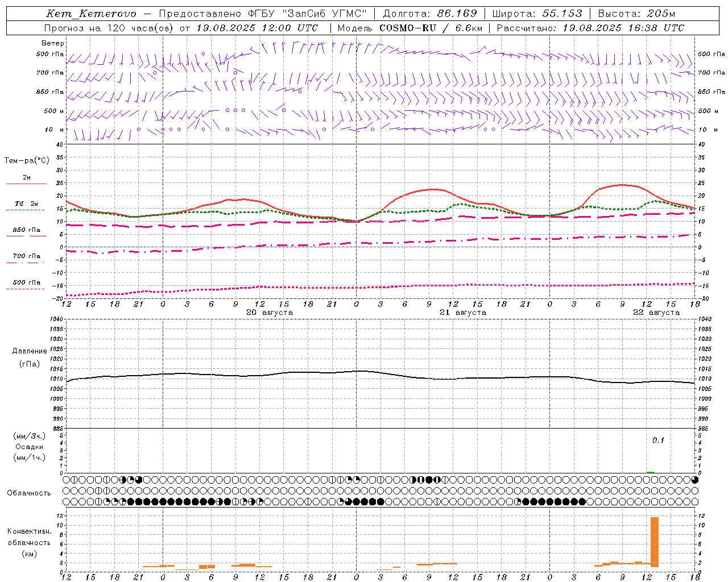Click the 'Тем-ра(°C)' temperature panel label
728x582 pixels.
[x=27, y=161]
